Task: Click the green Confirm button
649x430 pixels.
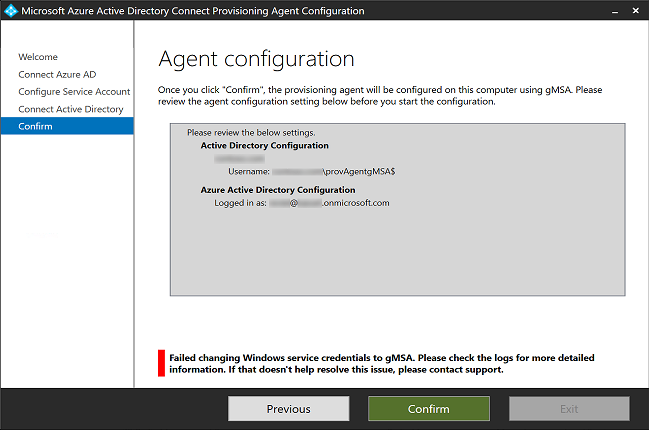Action: [x=429, y=409]
